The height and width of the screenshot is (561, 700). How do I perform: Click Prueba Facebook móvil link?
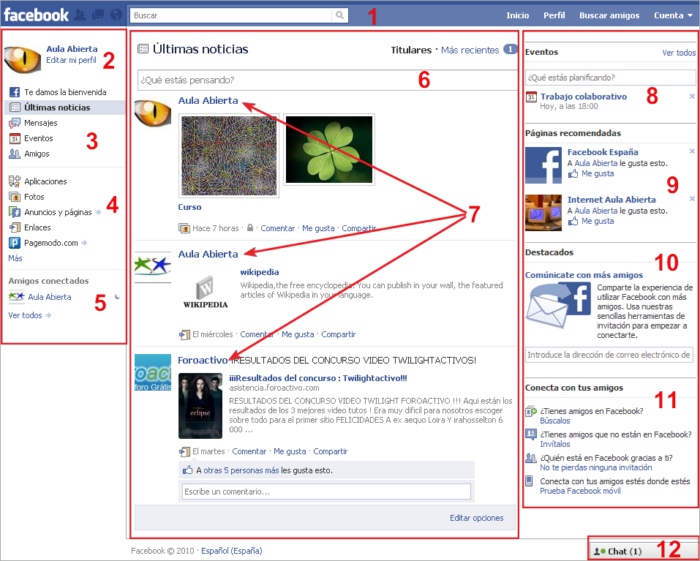580,491
